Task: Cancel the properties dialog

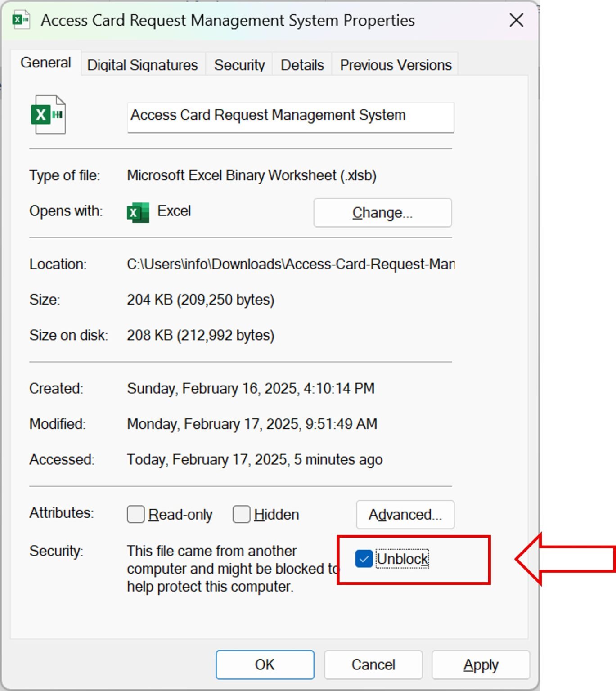Action: pos(372,664)
